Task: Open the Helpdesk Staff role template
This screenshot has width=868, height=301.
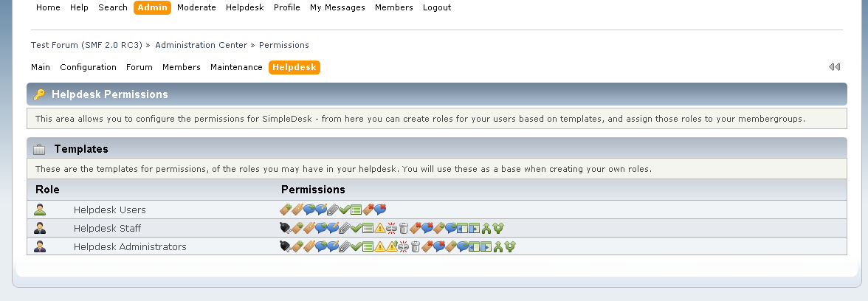Action: pos(108,228)
